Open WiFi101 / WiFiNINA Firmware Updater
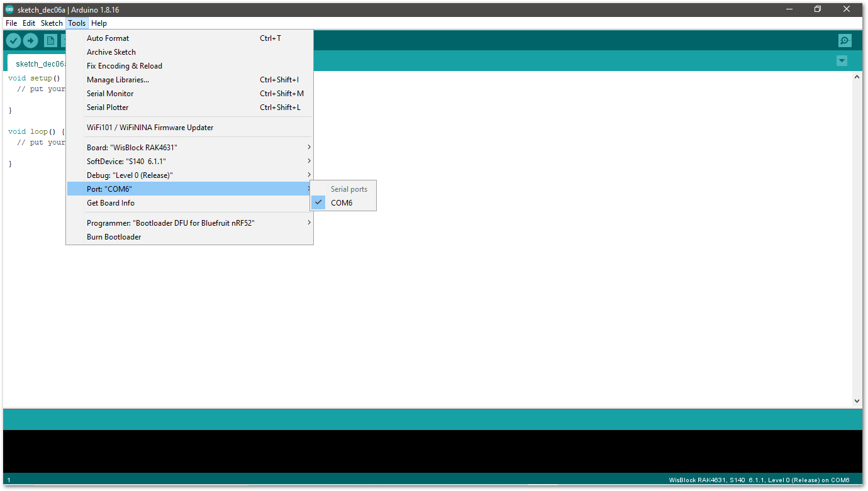868x491 pixels. [x=190, y=128]
